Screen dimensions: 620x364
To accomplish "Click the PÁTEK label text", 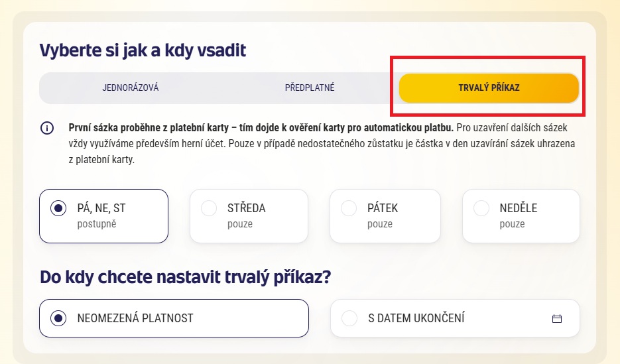I will [383, 208].
